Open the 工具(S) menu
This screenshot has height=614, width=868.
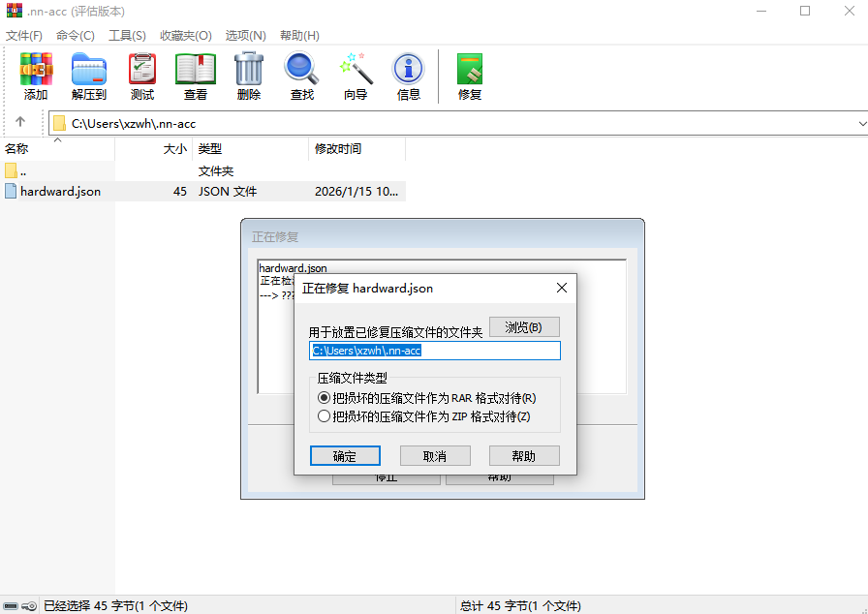coord(127,36)
